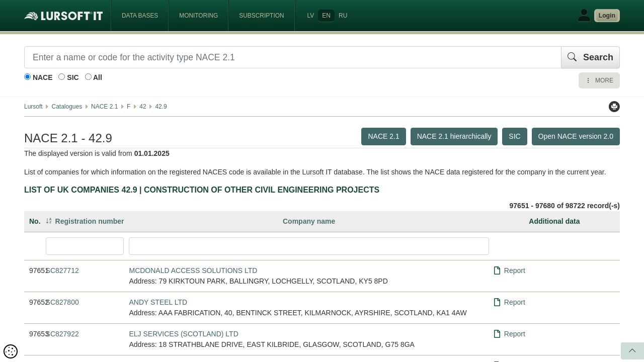Click the record count 97651 - 97680 text

click(565, 206)
